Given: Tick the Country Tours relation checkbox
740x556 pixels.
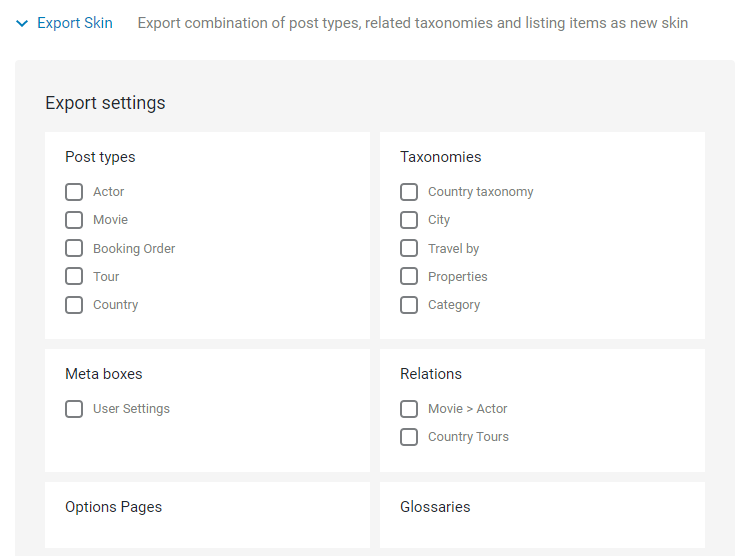Looking at the screenshot, I should coord(409,437).
